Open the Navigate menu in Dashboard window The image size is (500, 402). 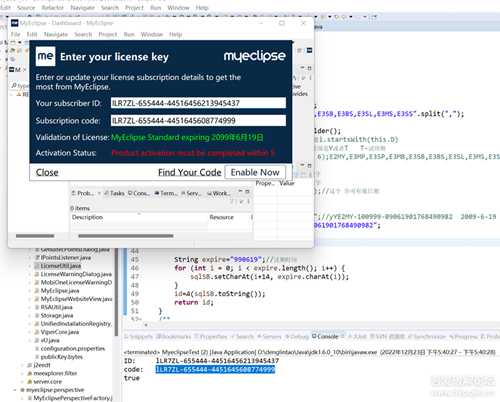pos(56,34)
